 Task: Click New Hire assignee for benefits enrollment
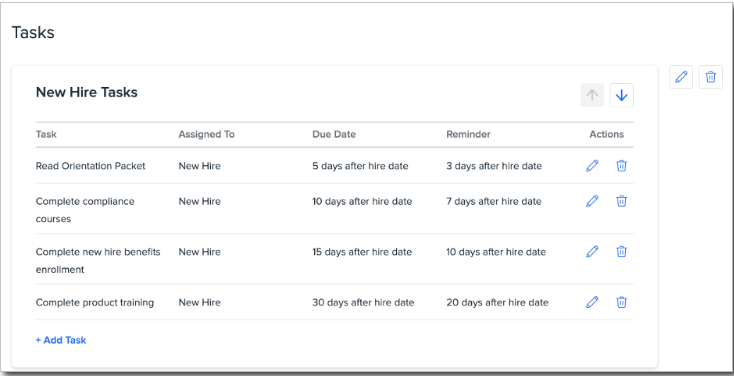(199, 252)
